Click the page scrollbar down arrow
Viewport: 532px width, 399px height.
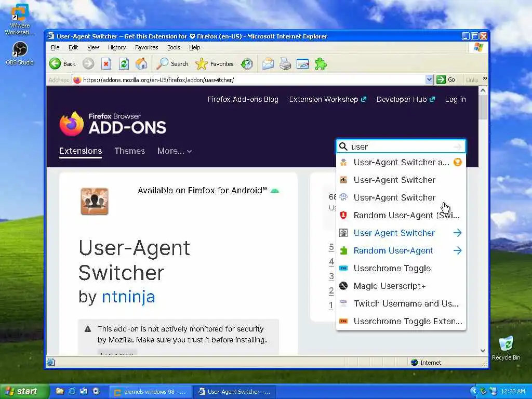click(x=483, y=351)
